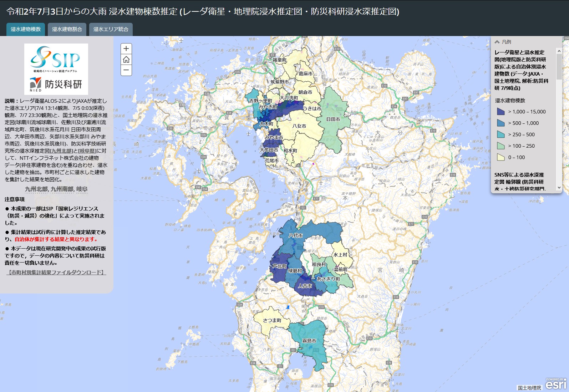
Task: Switch to the 浸水建物棟数 tab
Action: [x=26, y=29]
